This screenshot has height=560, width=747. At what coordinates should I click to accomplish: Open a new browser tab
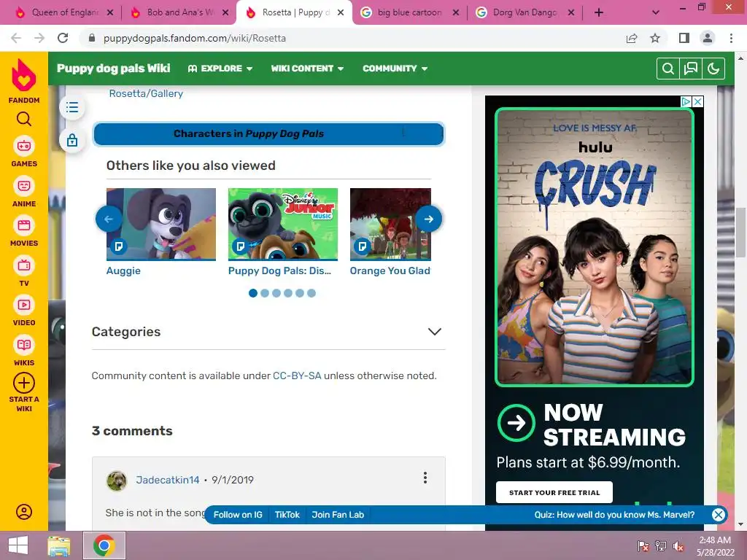tap(599, 12)
